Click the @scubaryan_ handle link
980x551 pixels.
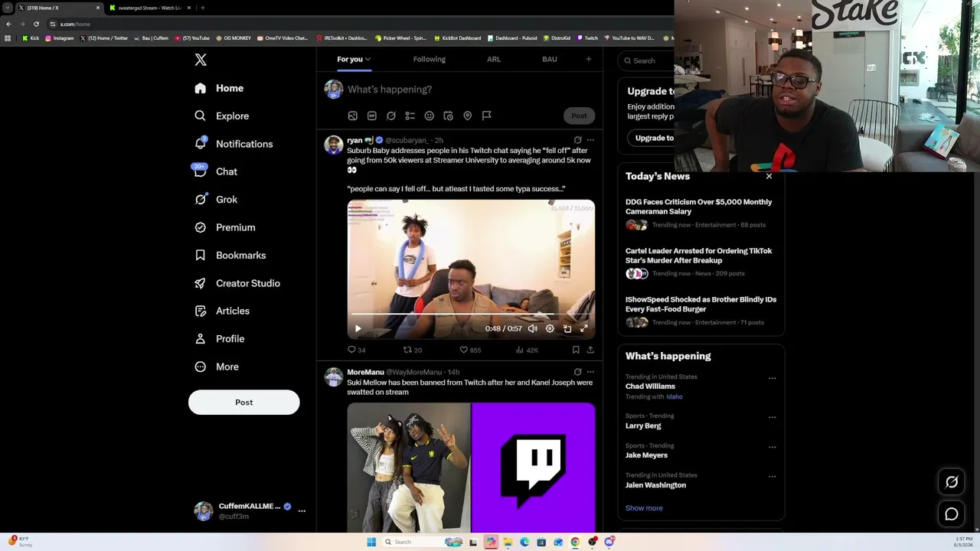tap(407, 141)
